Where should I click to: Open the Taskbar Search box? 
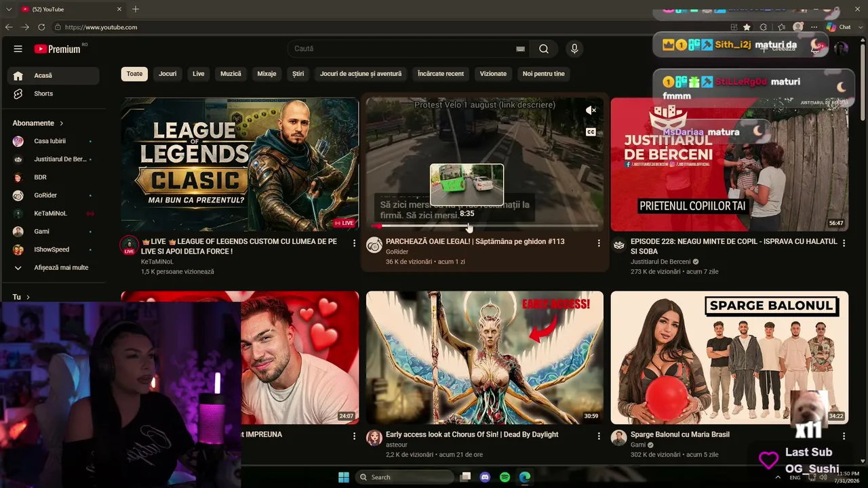[405, 477]
